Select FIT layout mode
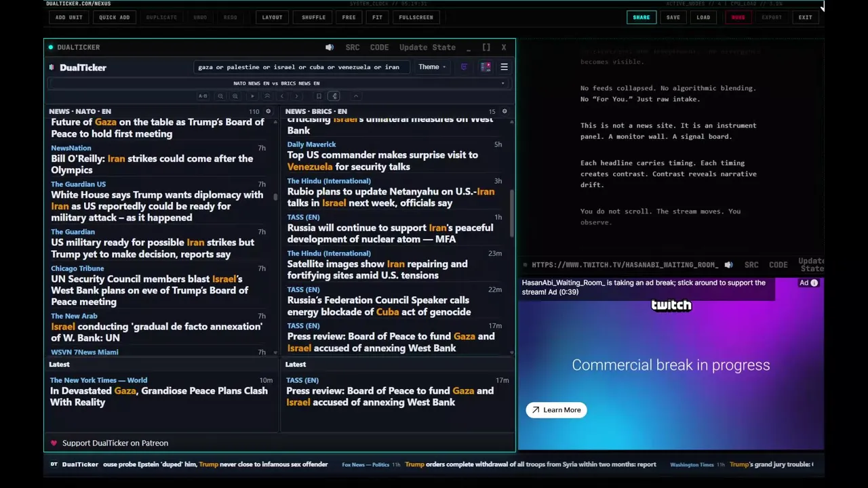This screenshot has height=488, width=868. (x=377, y=17)
